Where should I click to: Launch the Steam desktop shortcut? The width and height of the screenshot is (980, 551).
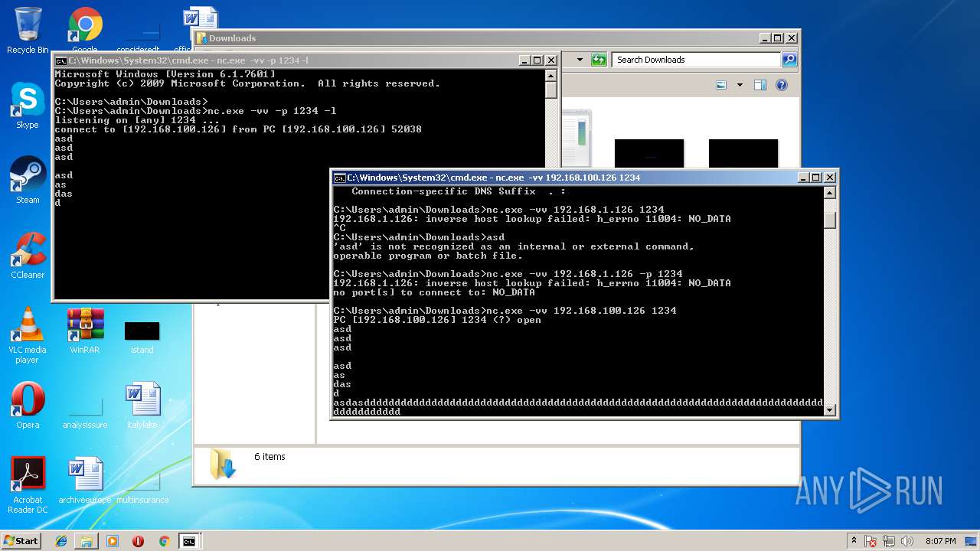pos(28,181)
